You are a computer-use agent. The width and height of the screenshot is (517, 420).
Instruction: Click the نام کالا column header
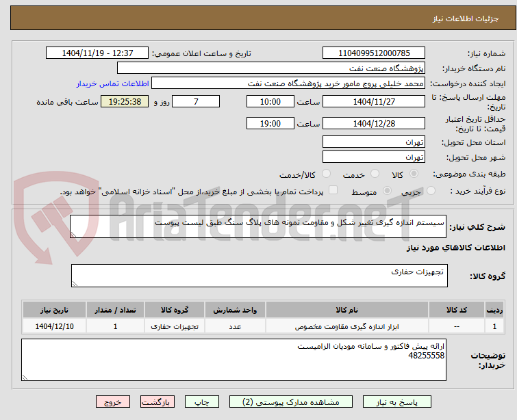point(347,310)
